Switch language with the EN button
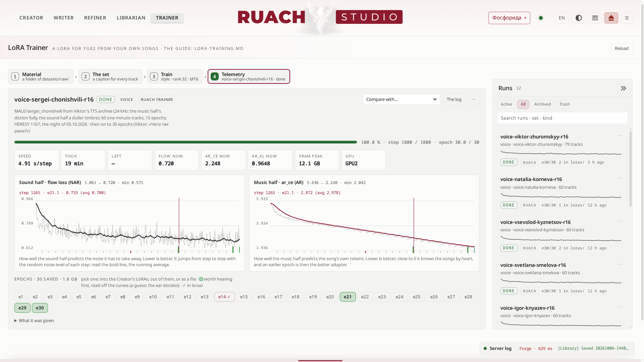Screen dimensions: 644x362 [x=561, y=18]
